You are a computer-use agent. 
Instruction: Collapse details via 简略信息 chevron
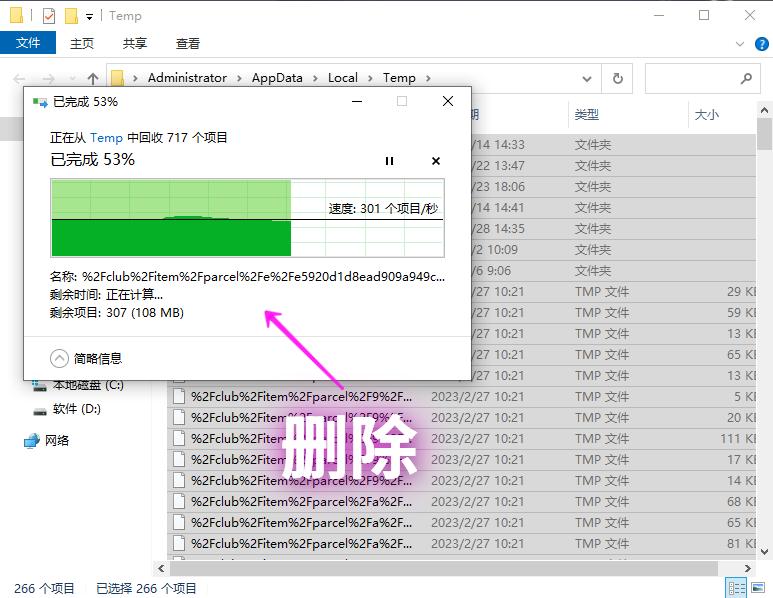[x=59, y=358]
